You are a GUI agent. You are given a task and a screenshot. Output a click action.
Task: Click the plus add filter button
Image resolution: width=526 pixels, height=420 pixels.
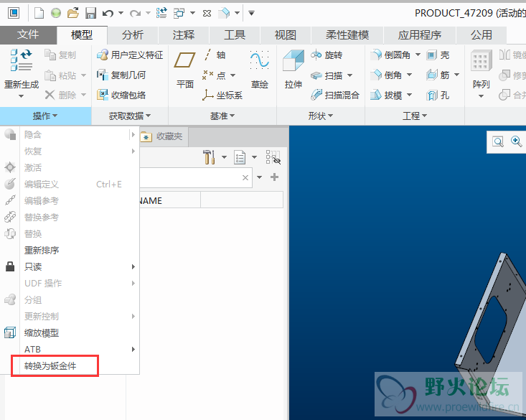pyautogui.click(x=274, y=177)
